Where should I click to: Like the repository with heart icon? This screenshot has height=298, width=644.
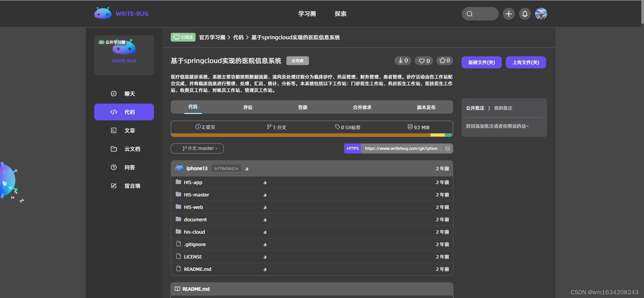(424, 61)
